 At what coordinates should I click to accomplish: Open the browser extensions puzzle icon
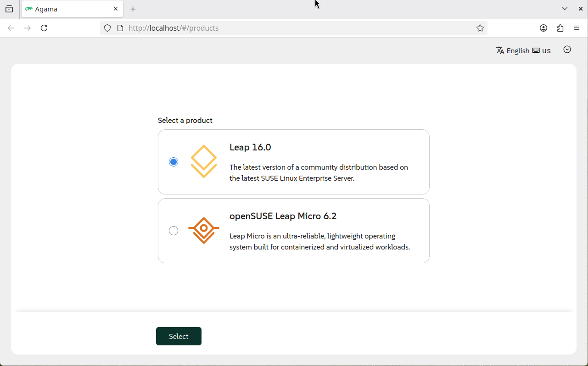click(x=560, y=28)
